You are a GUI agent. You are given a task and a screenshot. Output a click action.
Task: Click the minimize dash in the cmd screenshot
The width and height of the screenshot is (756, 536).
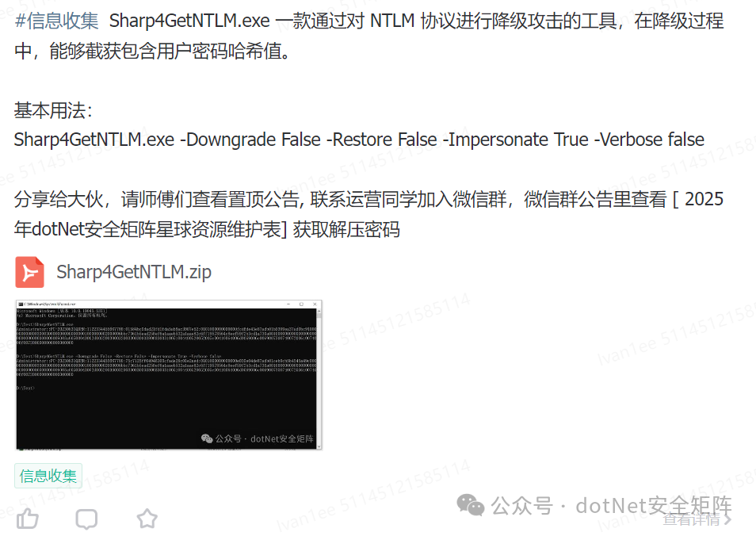(288, 304)
